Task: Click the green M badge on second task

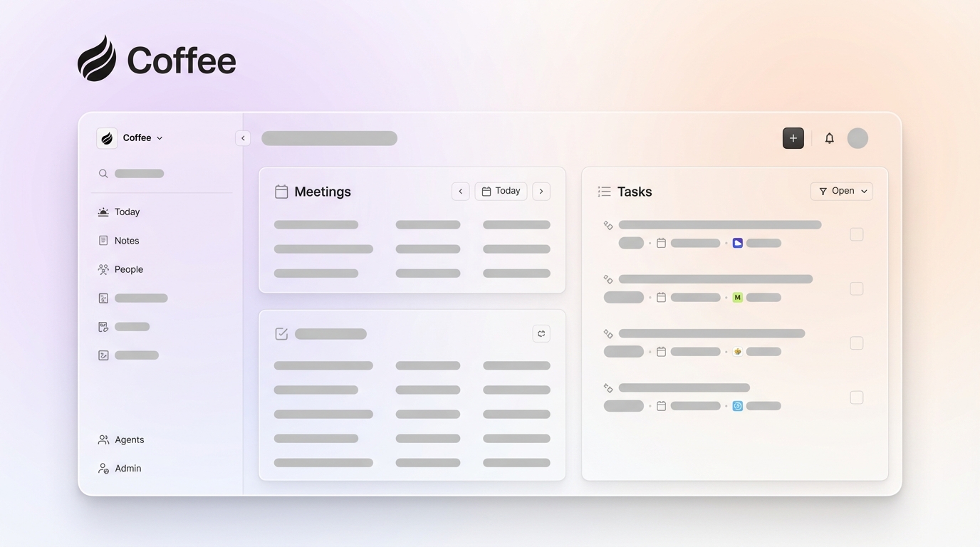Action: (738, 297)
